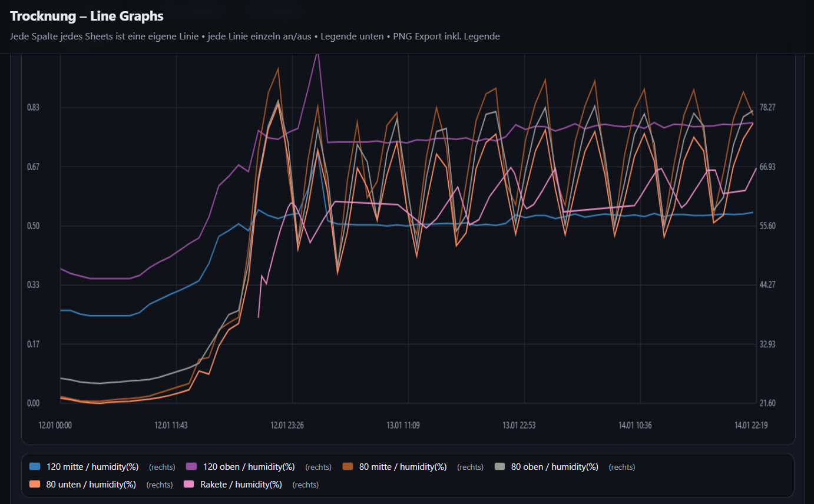Click '(rechts)' axis tag beside Rakete
Viewport: 814px width, 504px height.
[305, 485]
